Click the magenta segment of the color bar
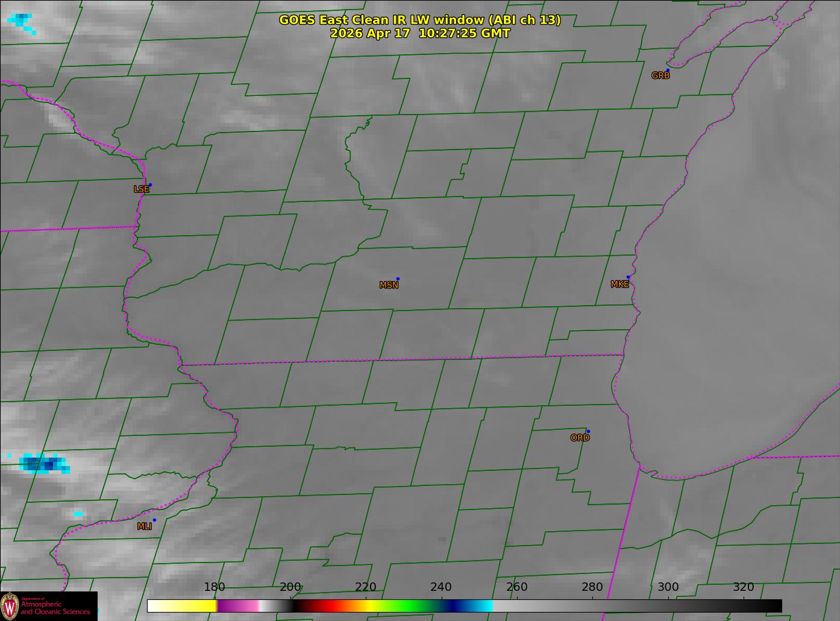The image size is (840, 621). point(238,605)
